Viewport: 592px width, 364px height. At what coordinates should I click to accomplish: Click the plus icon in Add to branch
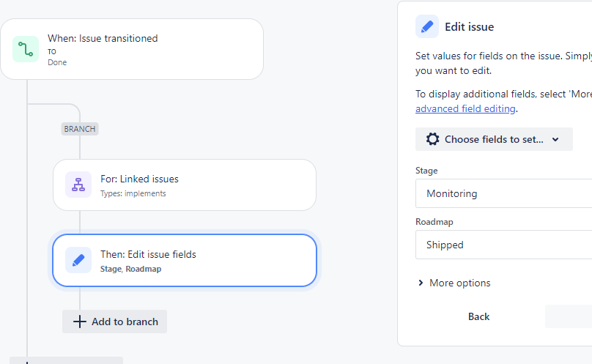80,322
